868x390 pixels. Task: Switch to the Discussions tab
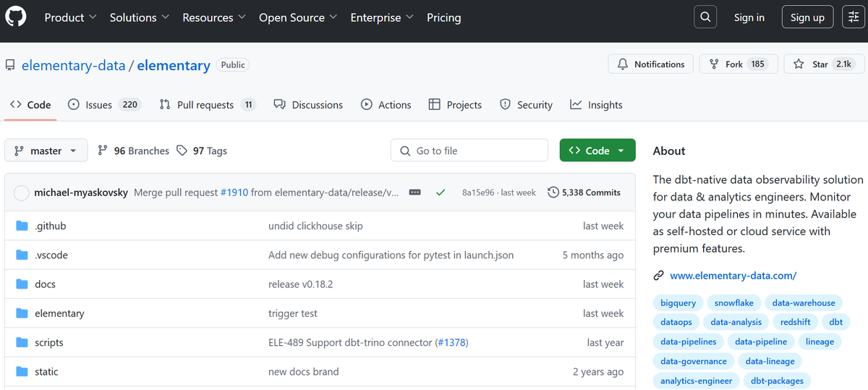pos(308,105)
